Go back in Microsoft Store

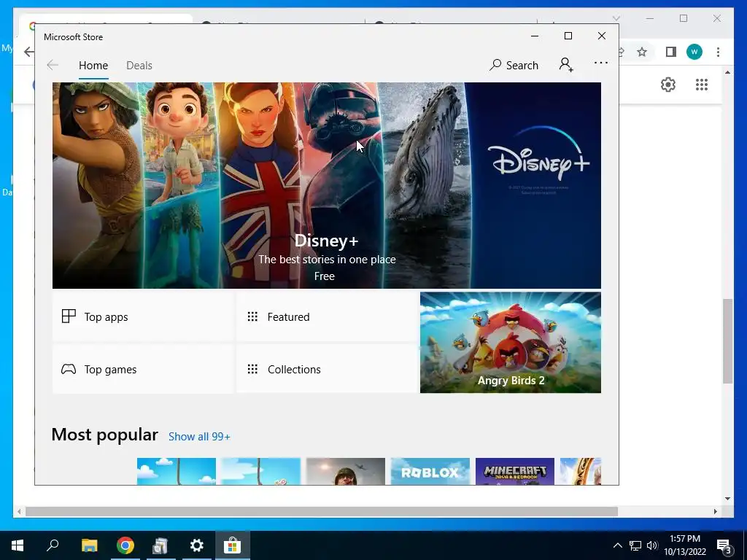click(53, 65)
